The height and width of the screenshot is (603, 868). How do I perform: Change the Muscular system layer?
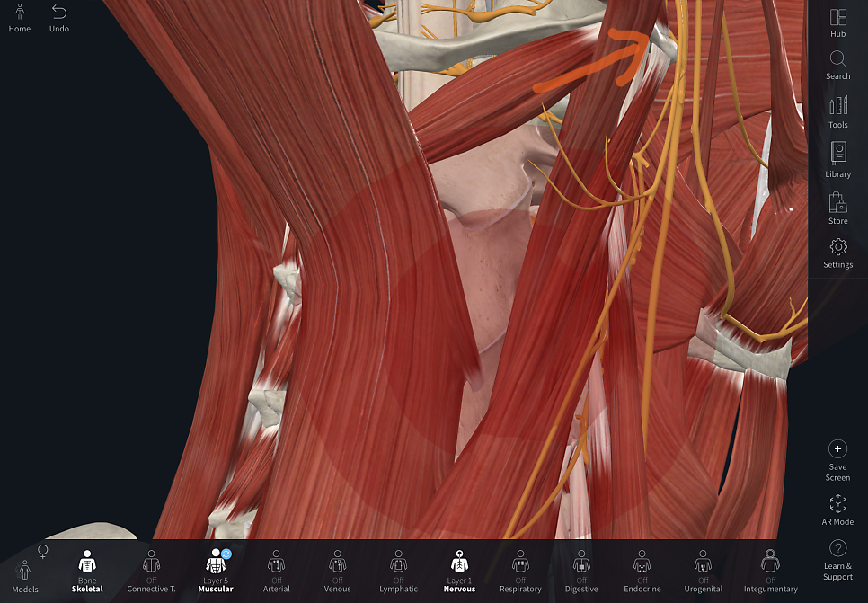click(x=216, y=571)
